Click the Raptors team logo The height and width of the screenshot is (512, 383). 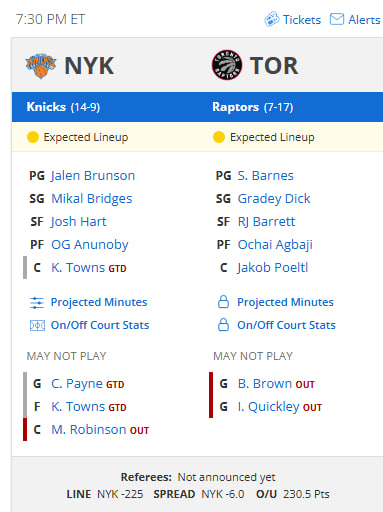coord(227,65)
